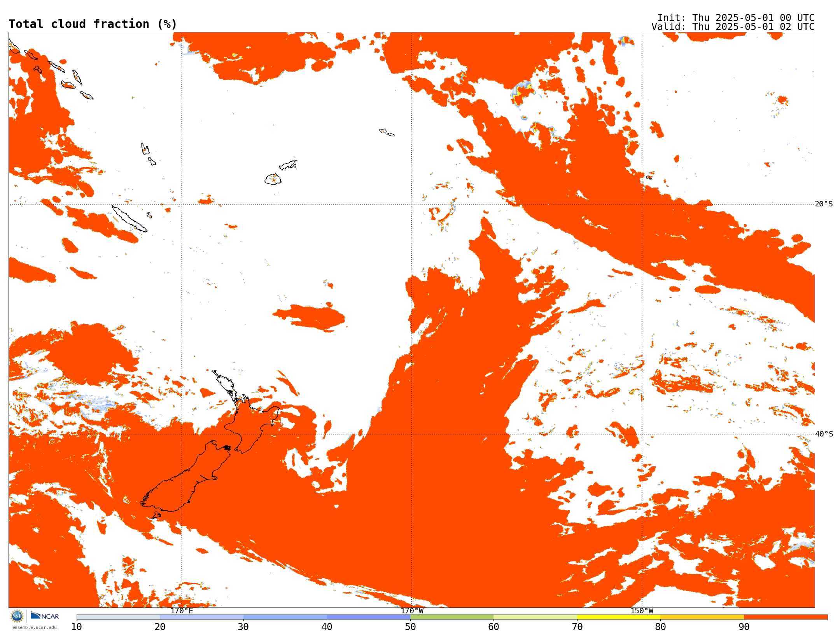The height and width of the screenshot is (632, 840).
Task: Click the 170°E longitude label
Action: (182, 611)
